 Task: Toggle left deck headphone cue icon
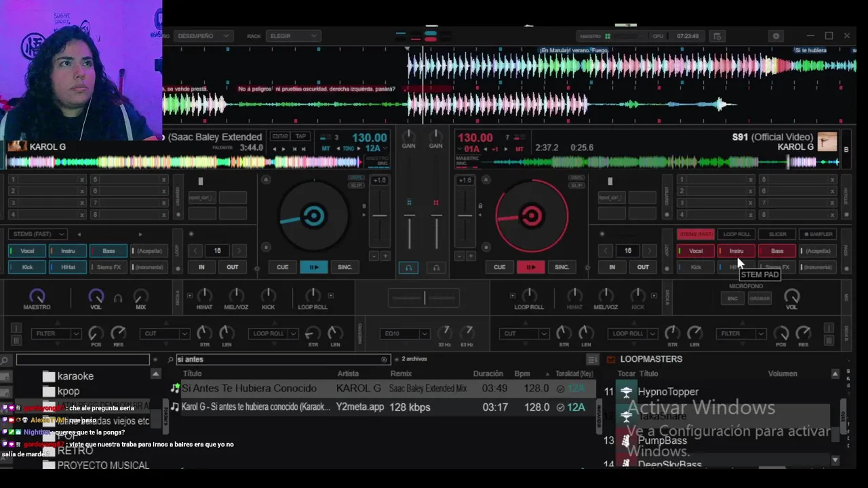408,268
